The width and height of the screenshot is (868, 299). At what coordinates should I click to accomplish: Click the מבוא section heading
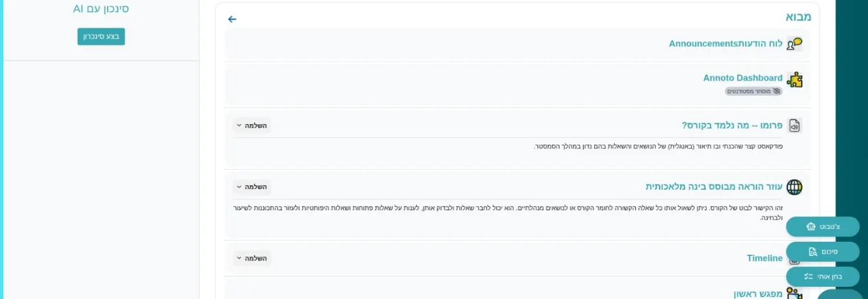click(x=798, y=17)
